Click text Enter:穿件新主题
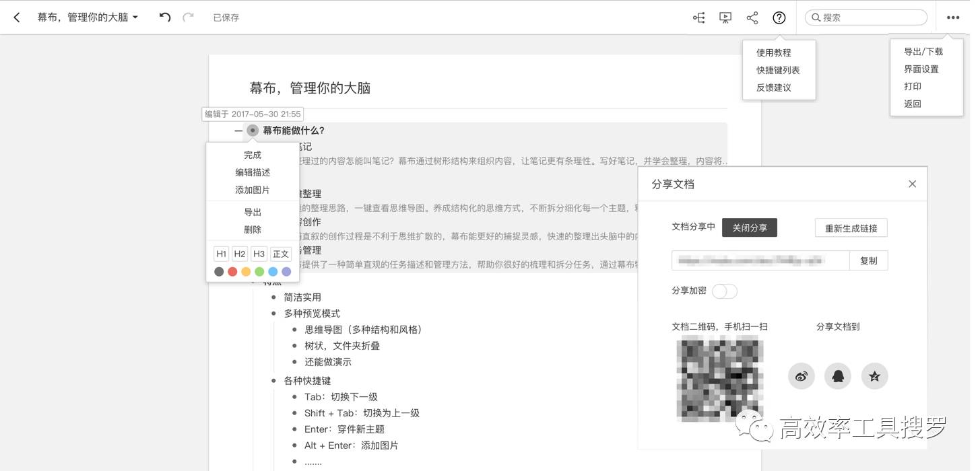980x471 pixels. click(x=344, y=429)
